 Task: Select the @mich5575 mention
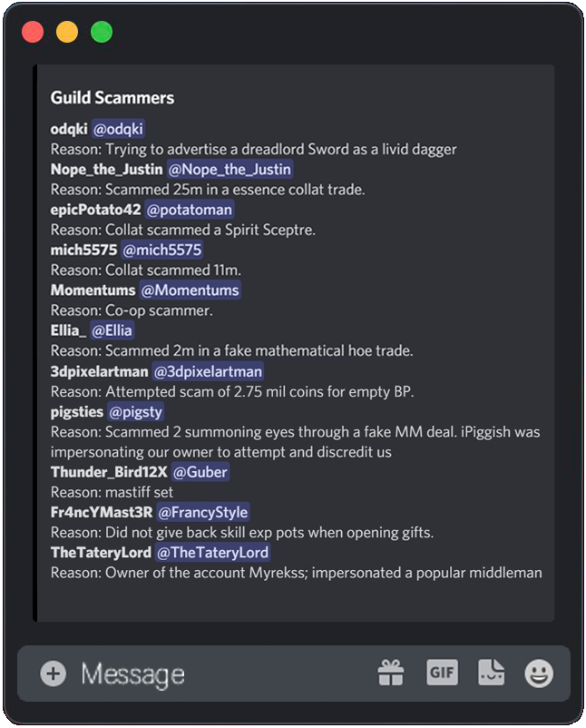click(x=161, y=250)
